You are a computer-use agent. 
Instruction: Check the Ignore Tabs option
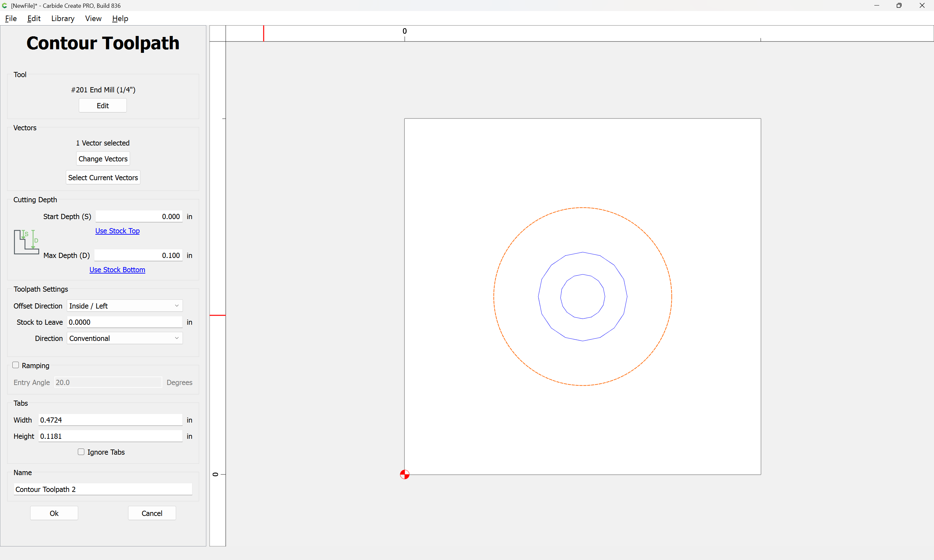[x=81, y=452]
